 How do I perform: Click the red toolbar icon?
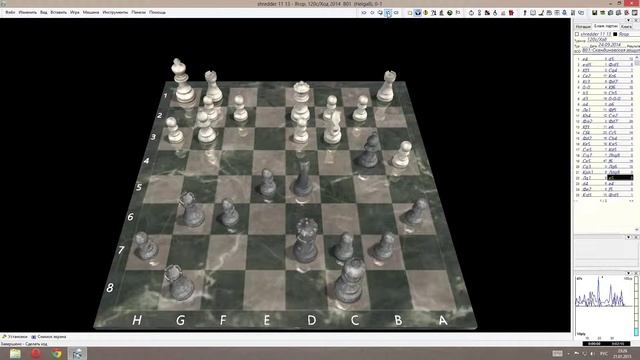coord(511,13)
